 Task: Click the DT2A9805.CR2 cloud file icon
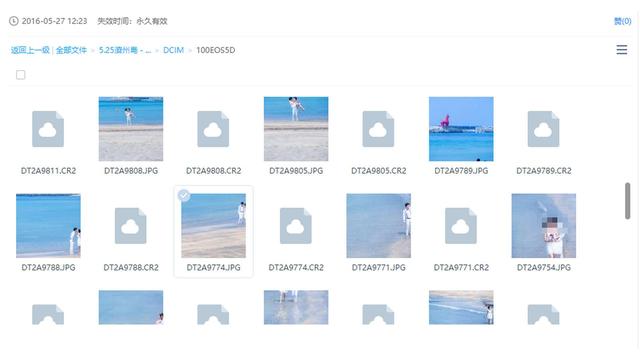[x=378, y=129]
